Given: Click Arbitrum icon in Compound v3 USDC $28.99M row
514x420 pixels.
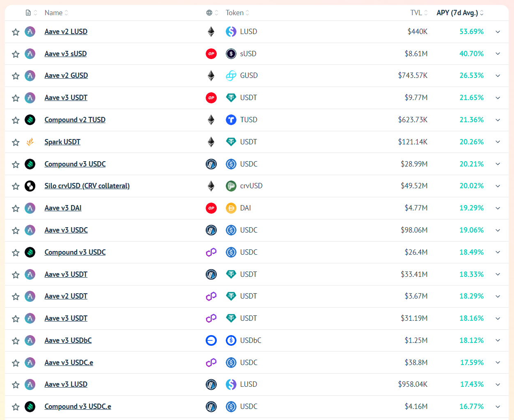Looking at the screenshot, I should click(211, 164).
